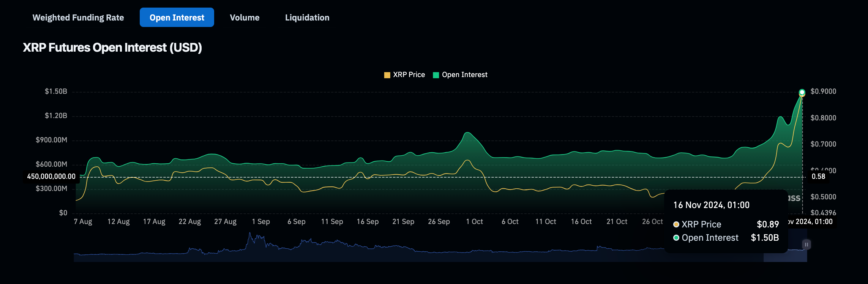Select the Open Interest tab
The image size is (868, 284).
click(177, 17)
